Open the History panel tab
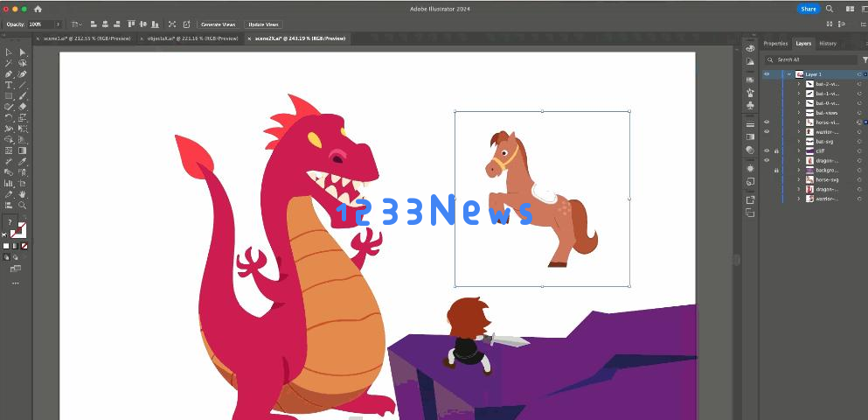Screen dimensions: 868x420 (x=828, y=43)
